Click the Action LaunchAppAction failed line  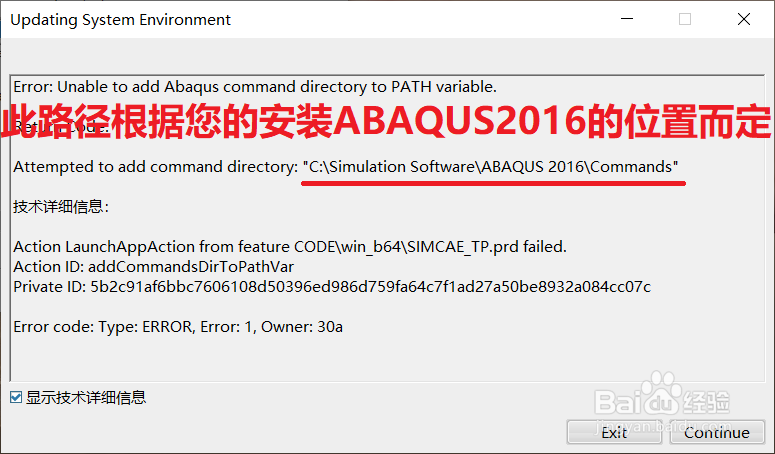(290, 247)
